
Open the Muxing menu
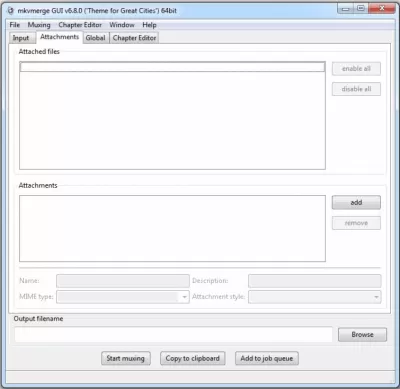click(39, 25)
